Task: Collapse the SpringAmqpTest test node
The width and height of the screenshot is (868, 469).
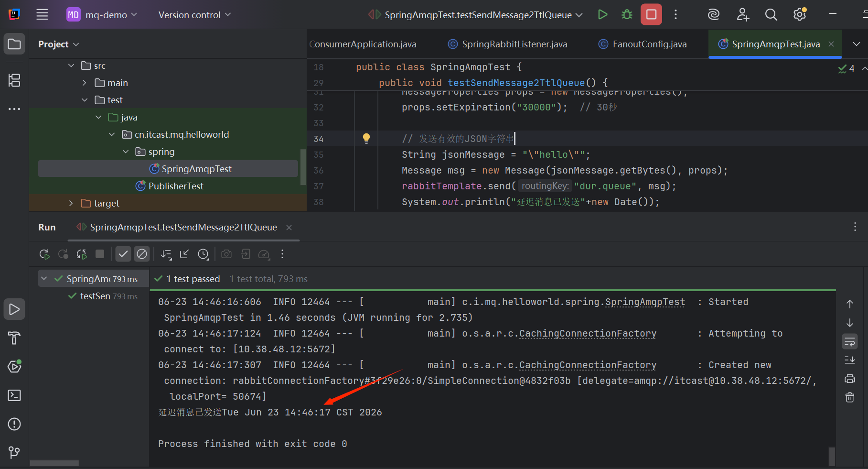Action: (x=44, y=279)
